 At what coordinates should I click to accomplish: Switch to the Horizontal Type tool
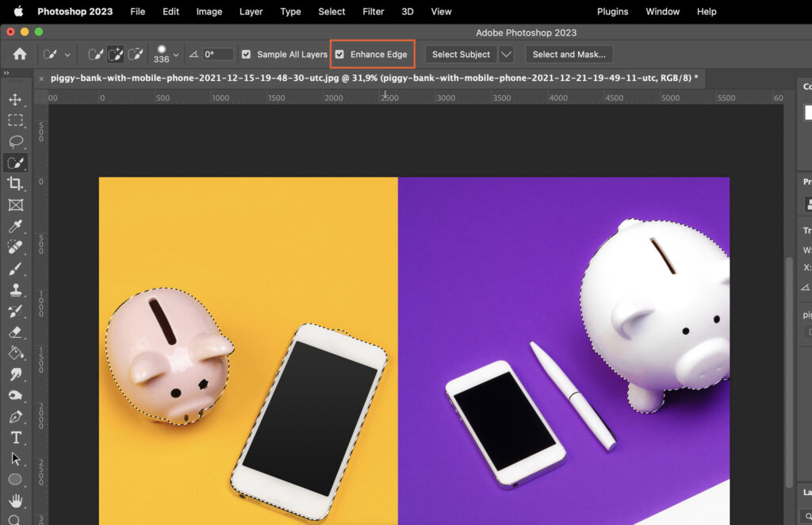point(17,437)
